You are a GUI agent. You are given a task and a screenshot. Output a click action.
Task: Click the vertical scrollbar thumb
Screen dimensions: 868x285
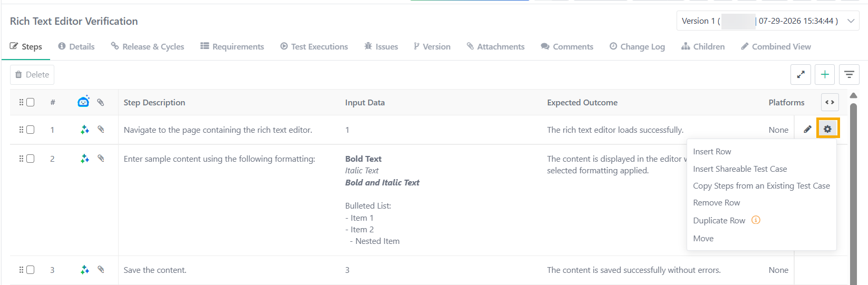[853, 194]
